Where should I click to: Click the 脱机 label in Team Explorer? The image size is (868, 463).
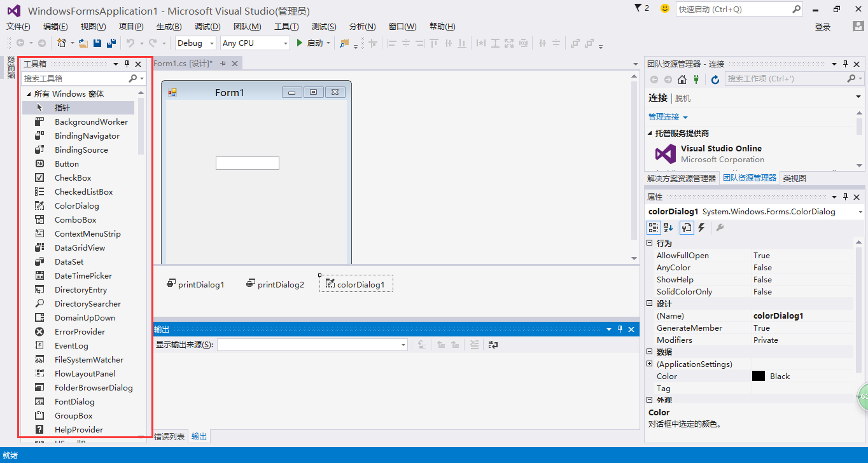[x=683, y=98]
